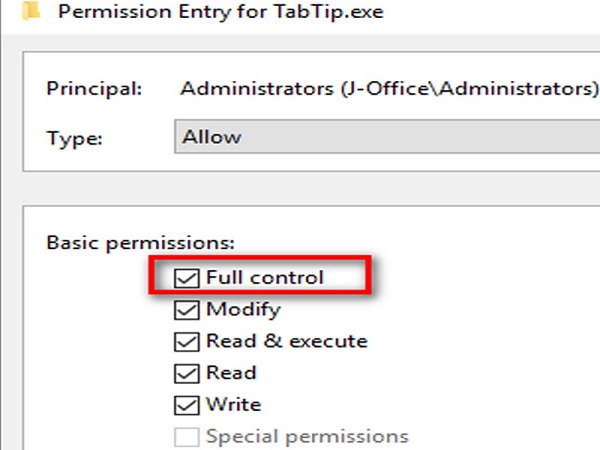Click the Basic permissions: heading
This screenshot has width=600, height=450.
[x=140, y=243]
